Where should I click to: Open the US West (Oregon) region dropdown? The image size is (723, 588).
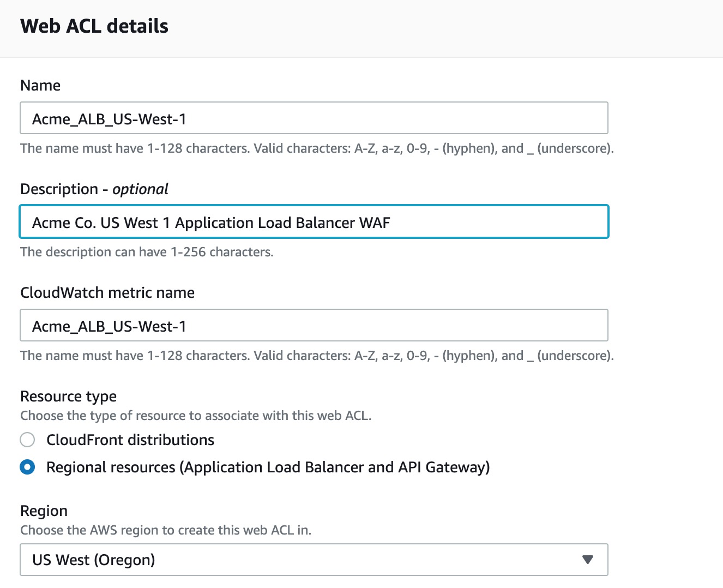(314, 560)
